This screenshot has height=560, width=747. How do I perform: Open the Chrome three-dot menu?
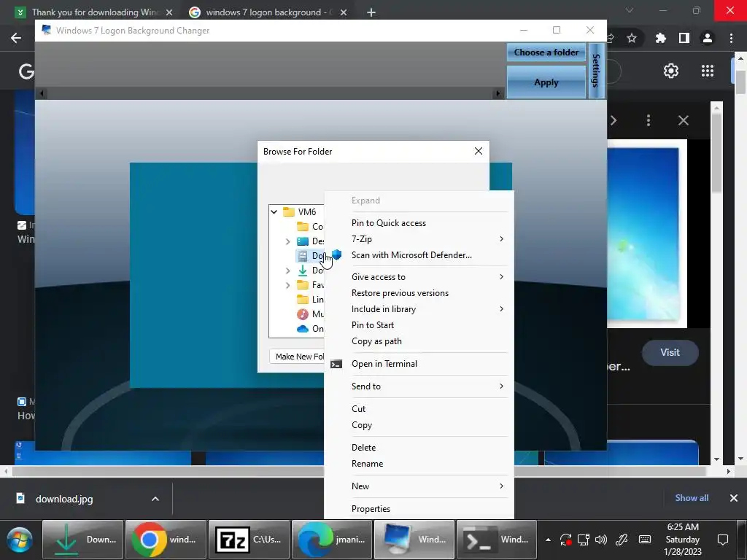pyautogui.click(x=731, y=38)
